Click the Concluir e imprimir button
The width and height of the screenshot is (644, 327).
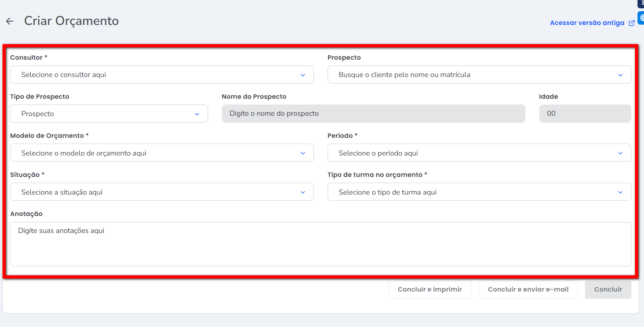click(x=429, y=289)
